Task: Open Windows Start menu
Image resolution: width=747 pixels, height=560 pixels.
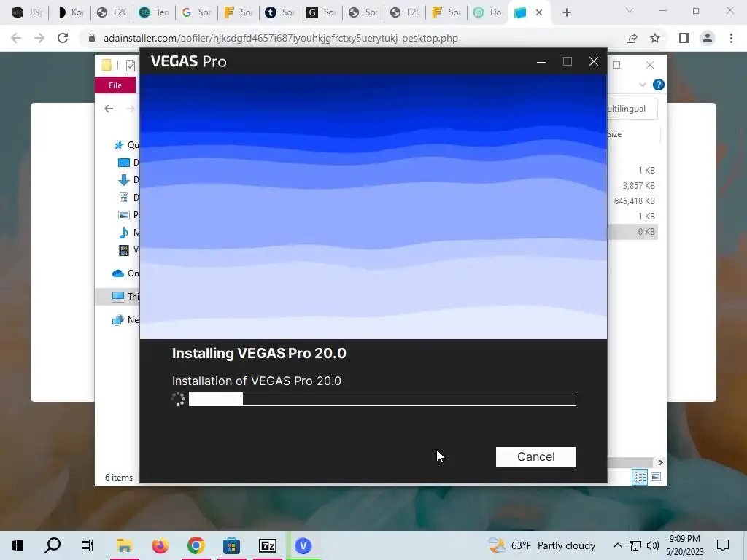Action: click(x=18, y=545)
